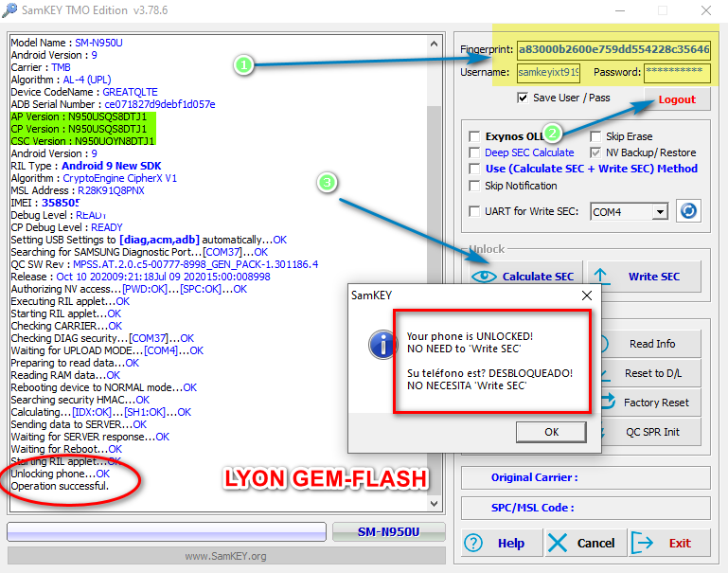Image resolution: width=728 pixels, height=573 pixels.
Task: Click the QC SPR Init button
Action: click(652, 432)
